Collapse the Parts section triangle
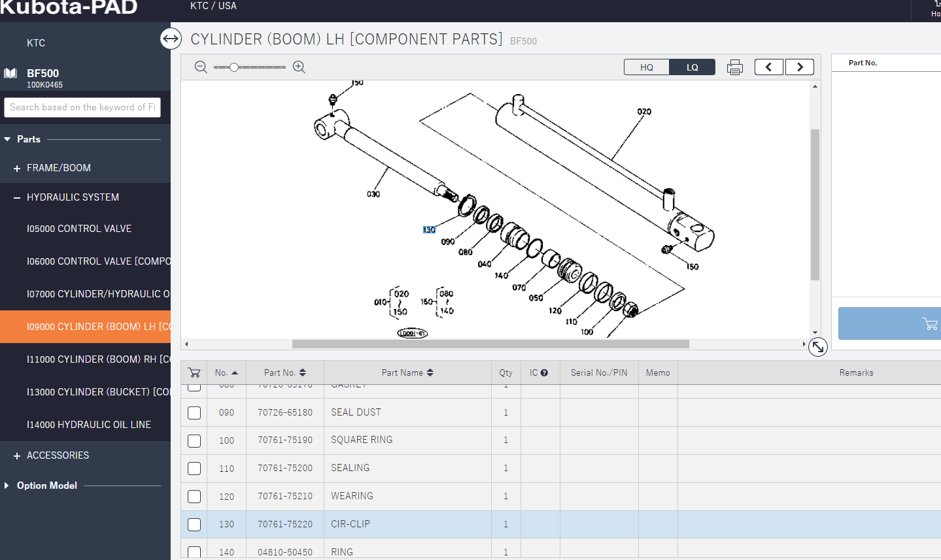 click(x=7, y=139)
